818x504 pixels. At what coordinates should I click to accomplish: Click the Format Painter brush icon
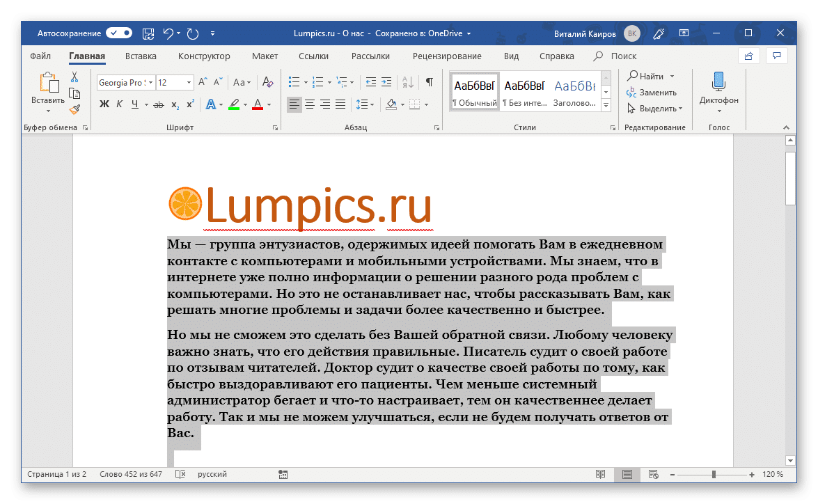click(x=74, y=109)
